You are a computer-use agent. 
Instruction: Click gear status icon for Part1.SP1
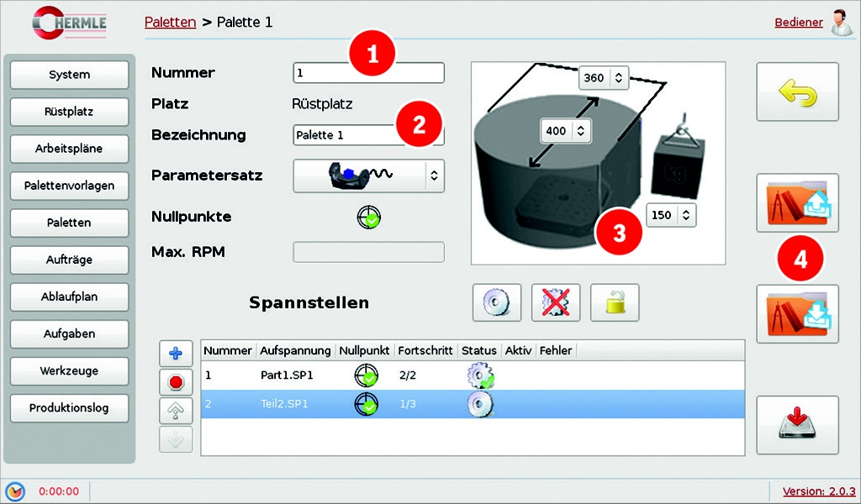point(480,375)
